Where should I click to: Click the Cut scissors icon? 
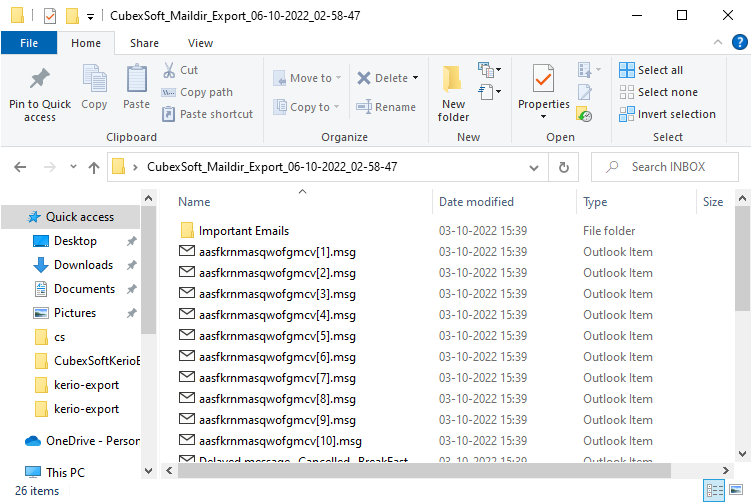pos(169,70)
